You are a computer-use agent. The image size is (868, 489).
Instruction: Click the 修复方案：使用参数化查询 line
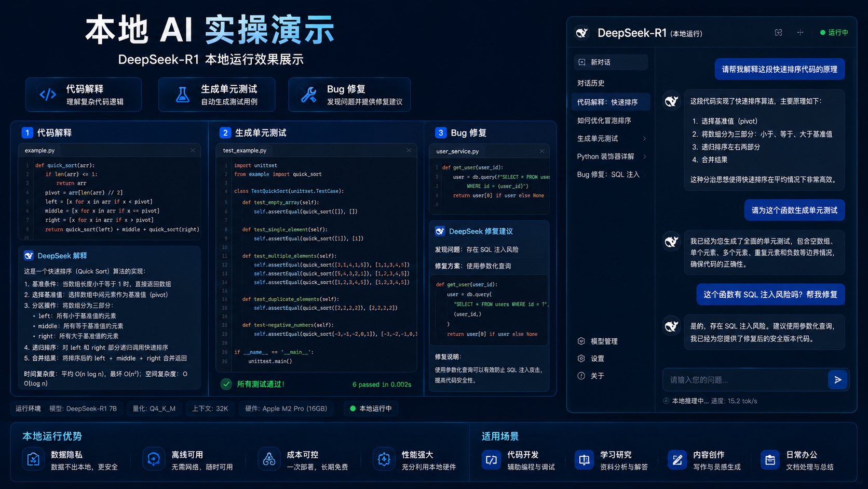pos(473,266)
